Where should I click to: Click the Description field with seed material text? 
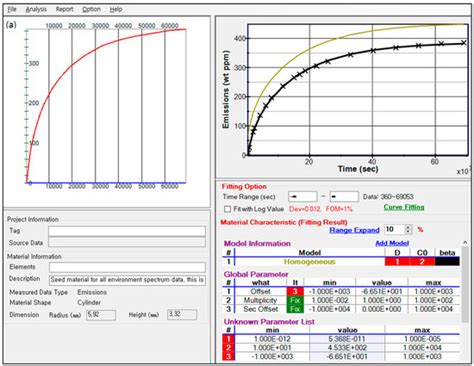[127, 280]
